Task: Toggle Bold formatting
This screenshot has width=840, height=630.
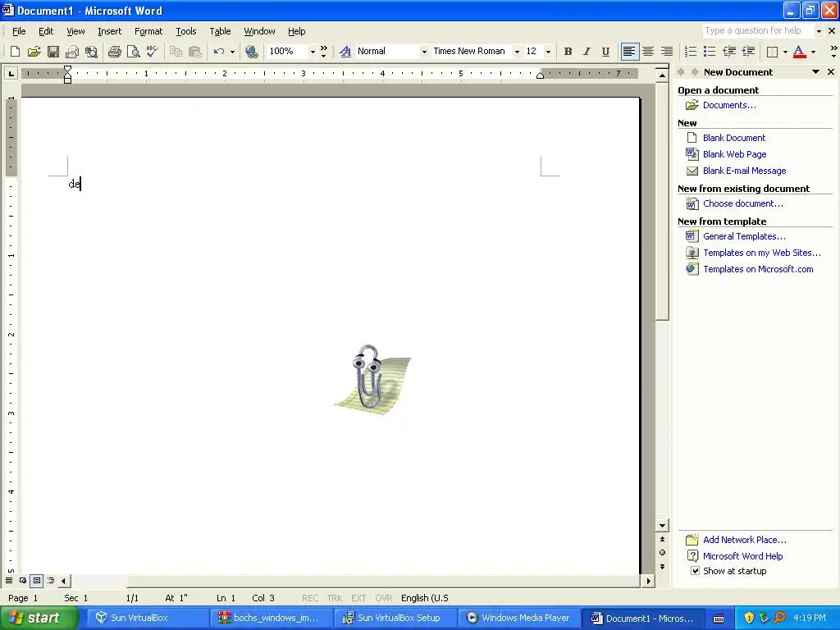Action: 568,52
